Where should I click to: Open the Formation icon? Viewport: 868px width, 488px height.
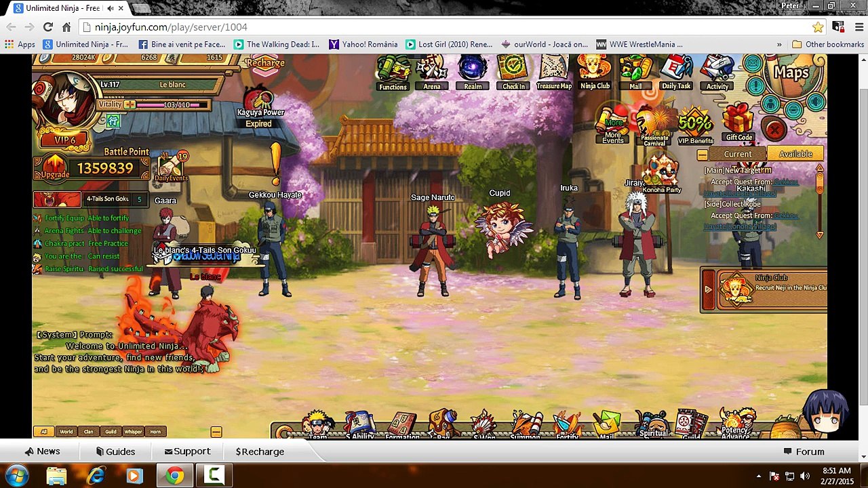[402, 425]
